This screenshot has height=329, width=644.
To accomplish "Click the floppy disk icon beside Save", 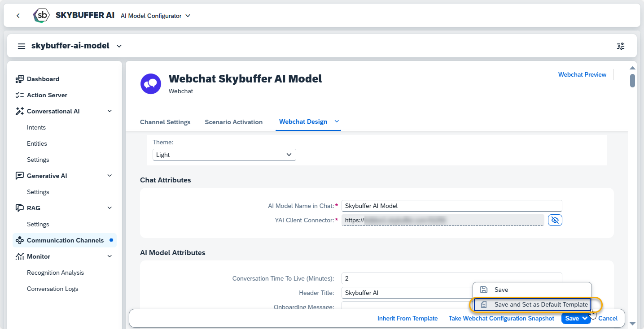I will click(x=484, y=290).
